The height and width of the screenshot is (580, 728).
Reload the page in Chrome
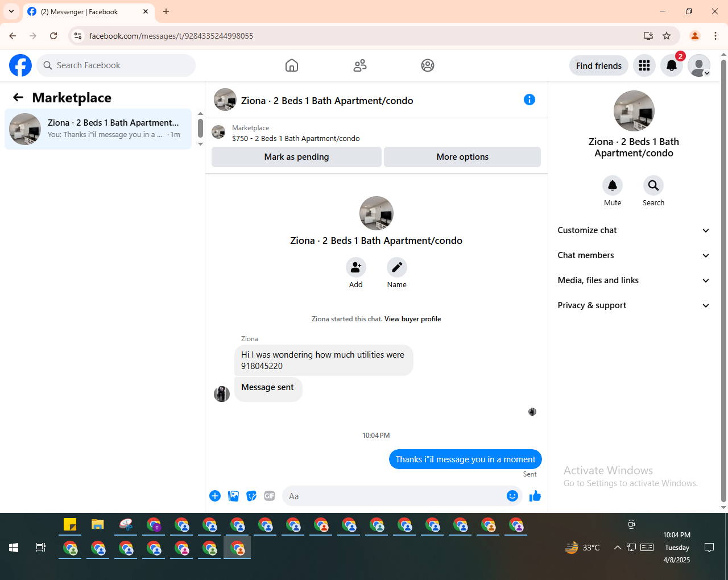click(53, 36)
